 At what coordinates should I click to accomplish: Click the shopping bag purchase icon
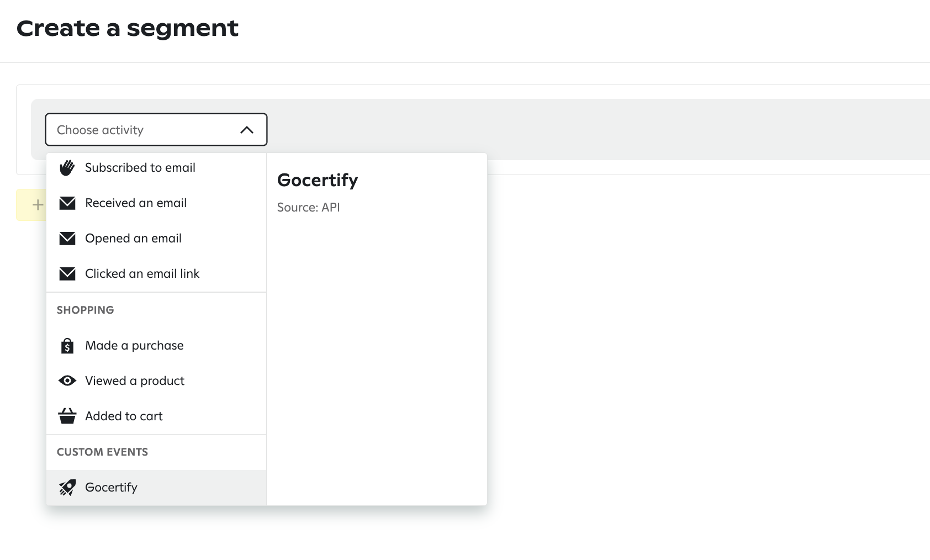[x=67, y=346]
